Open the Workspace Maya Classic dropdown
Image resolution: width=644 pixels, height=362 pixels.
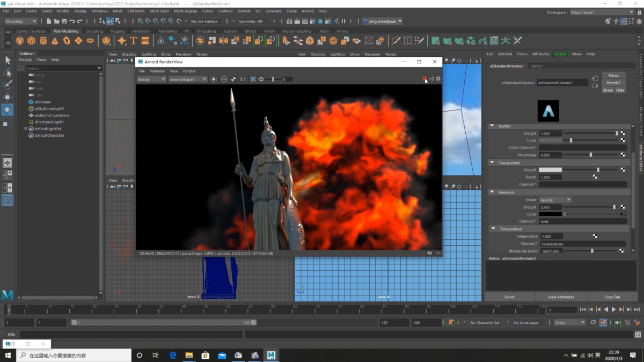point(602,12)
